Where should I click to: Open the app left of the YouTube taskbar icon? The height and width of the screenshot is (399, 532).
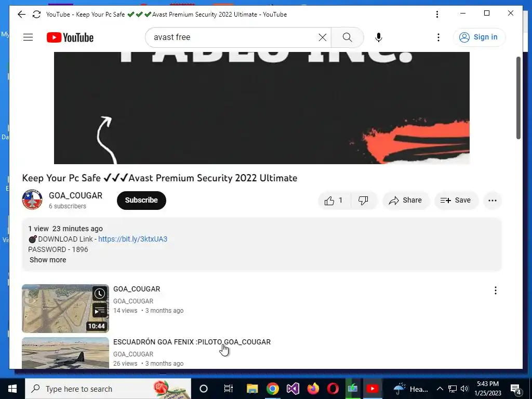click(353, 389)
